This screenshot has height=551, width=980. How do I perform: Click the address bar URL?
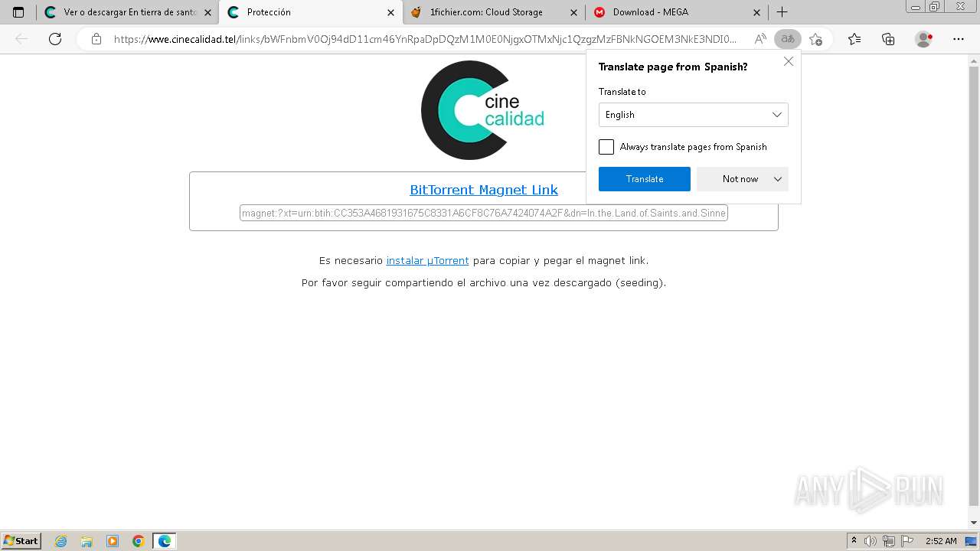425,39
